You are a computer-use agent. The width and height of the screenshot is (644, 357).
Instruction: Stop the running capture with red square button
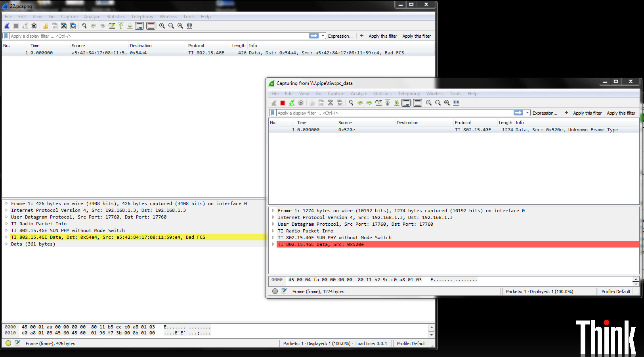tap(283, 103)
